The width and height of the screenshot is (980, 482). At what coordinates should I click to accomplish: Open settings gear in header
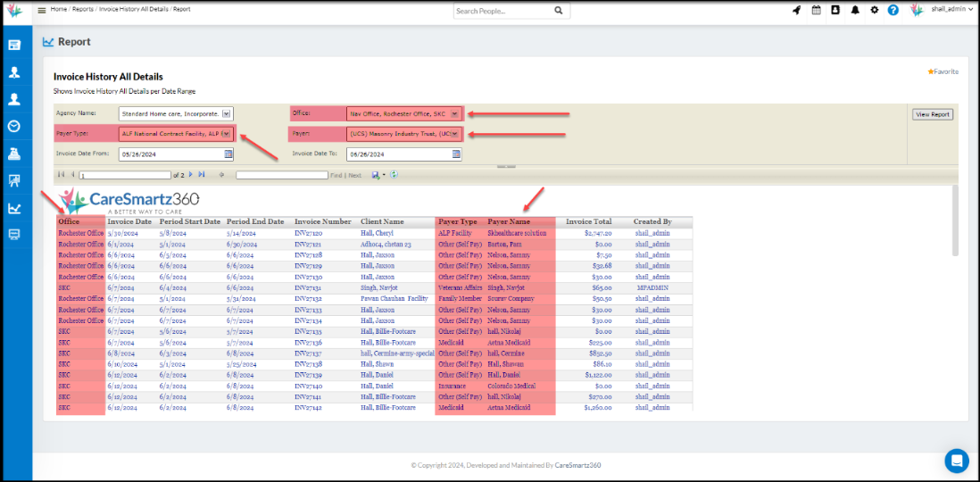coord(874,10)
